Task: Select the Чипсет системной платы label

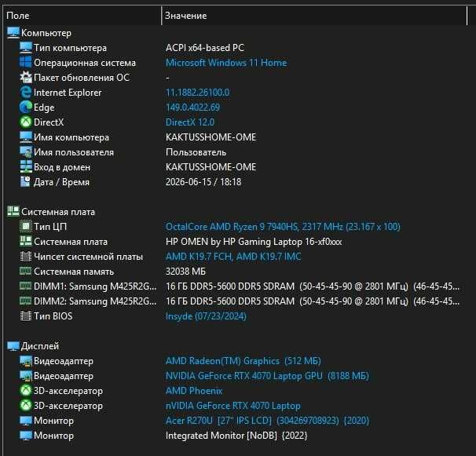Action: pos(88,257)
